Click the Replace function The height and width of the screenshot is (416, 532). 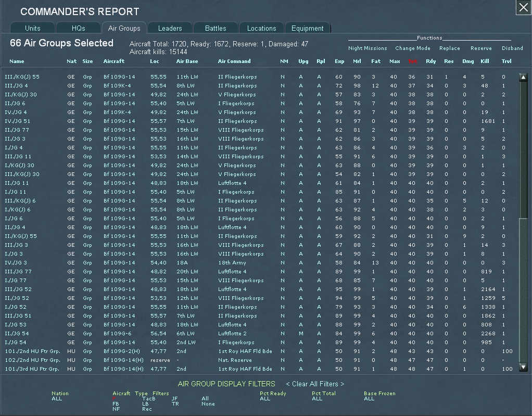click(450, 48)
